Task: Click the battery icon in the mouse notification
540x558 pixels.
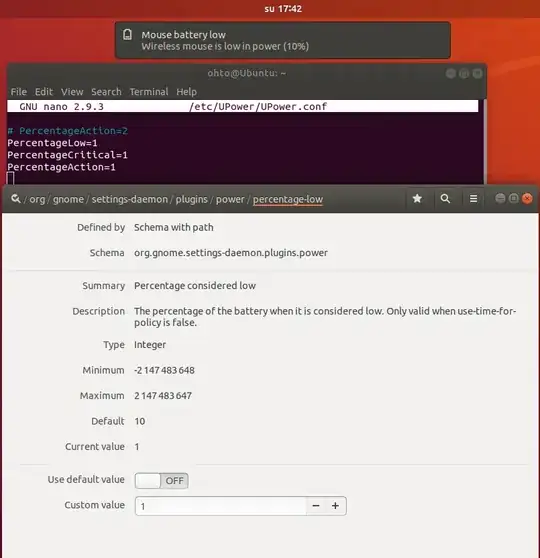Action: click(x=127, y=35)
